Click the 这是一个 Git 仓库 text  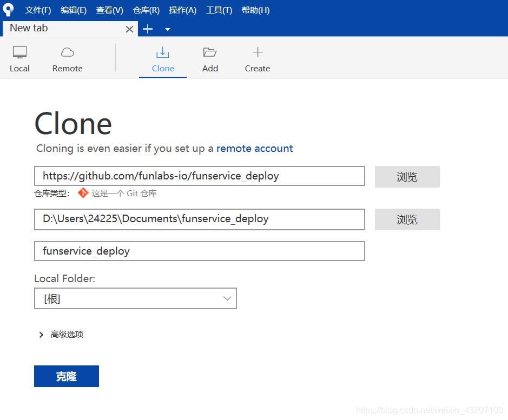124,194
